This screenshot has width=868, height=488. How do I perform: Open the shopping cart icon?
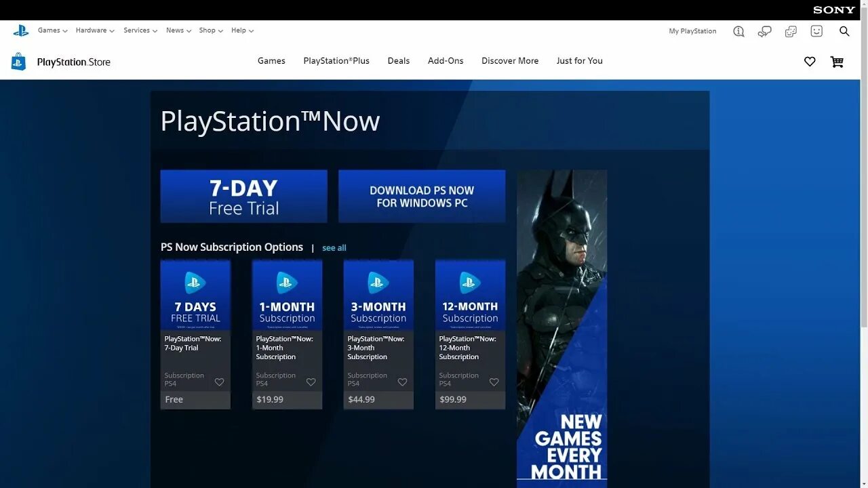(837, 62)
